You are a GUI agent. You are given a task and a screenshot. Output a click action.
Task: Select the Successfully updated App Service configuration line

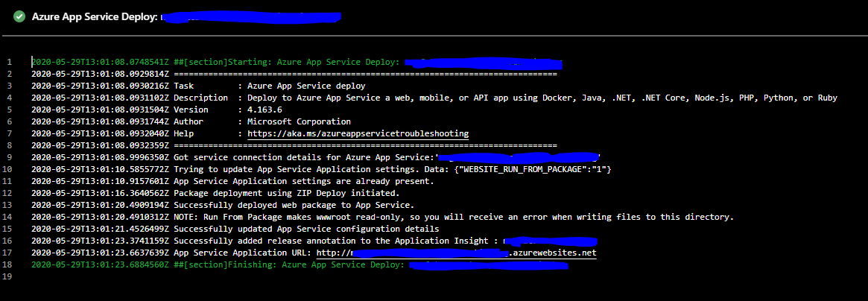pyautogui.click(x=235, y=229)
